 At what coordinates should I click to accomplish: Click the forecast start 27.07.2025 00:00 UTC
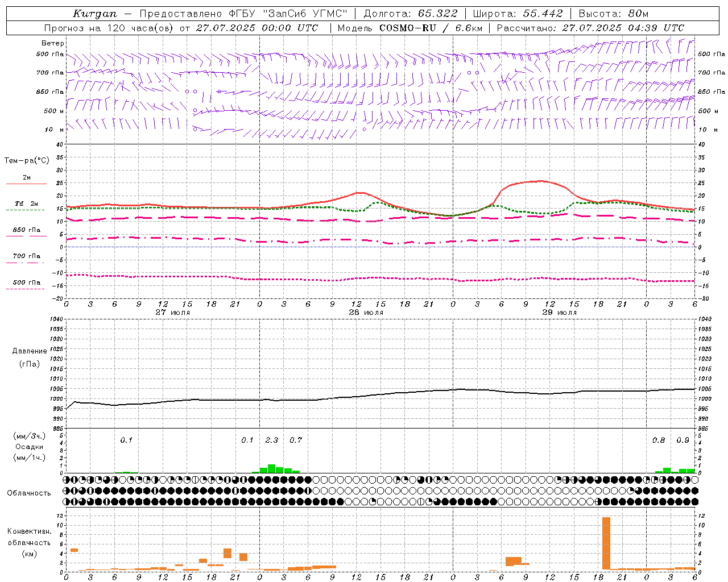pos(257,28)
